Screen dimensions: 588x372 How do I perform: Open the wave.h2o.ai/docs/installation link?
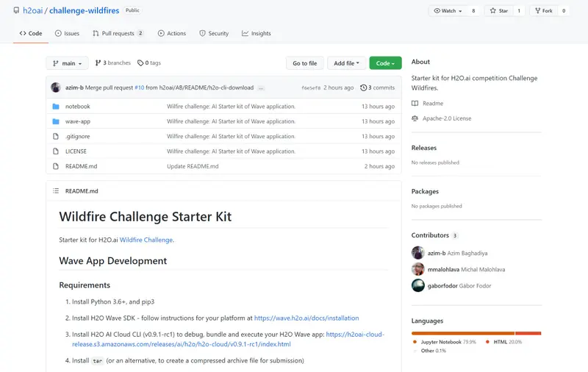point(306,318)
